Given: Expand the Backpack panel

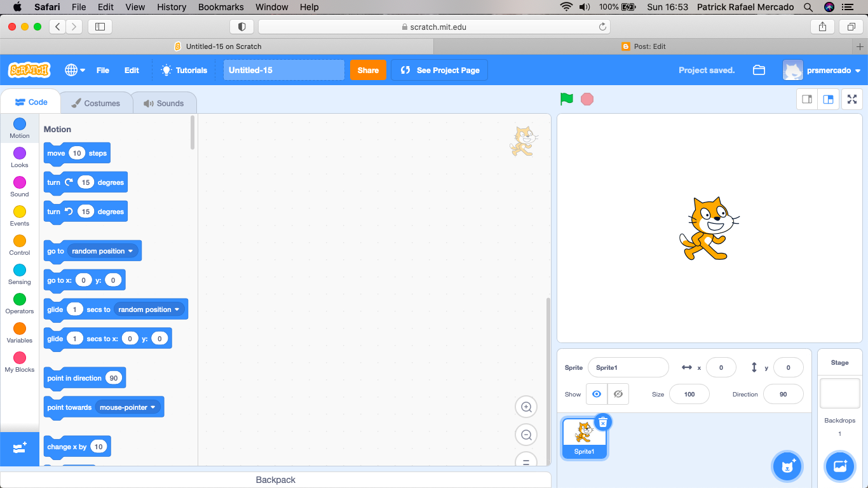Looking at the screenshot, I should point(276,480).
